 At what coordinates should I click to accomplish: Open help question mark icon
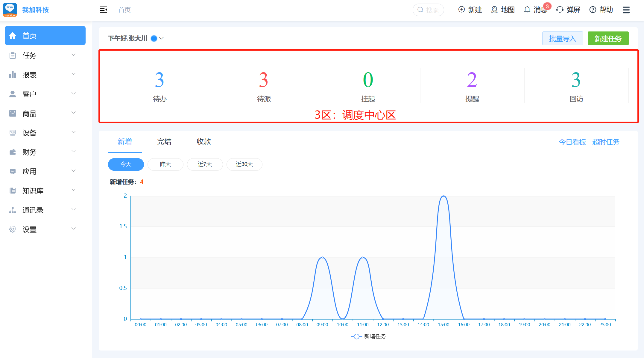[593, 10]
